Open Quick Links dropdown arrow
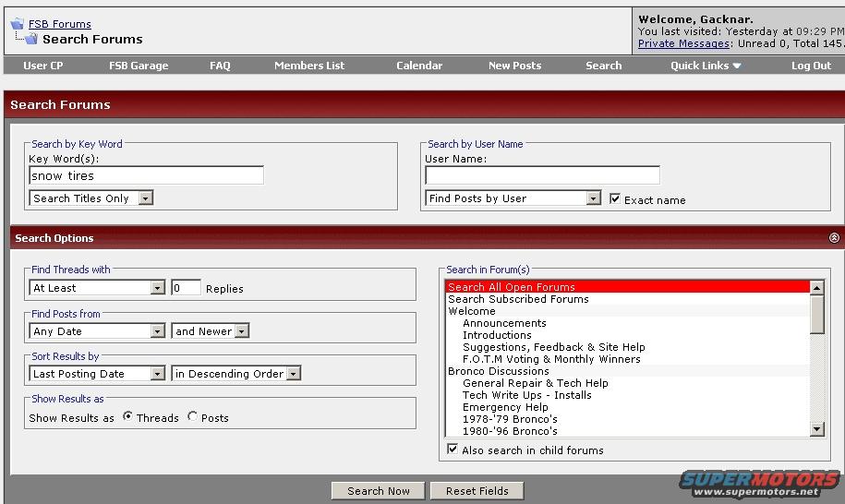 (737, 66)
